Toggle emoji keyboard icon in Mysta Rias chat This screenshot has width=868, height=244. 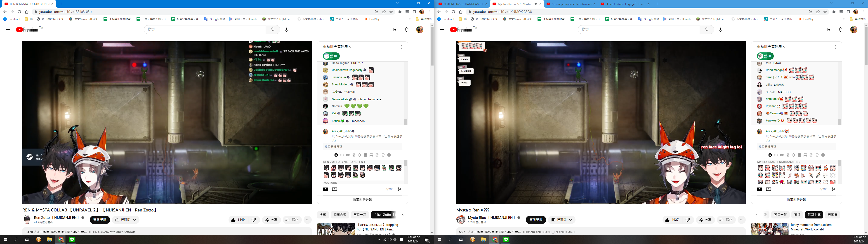(759, 189)
